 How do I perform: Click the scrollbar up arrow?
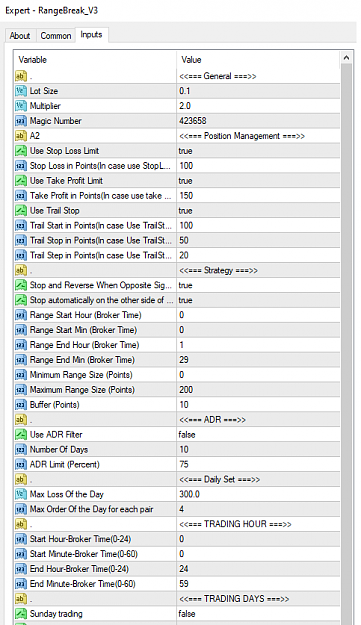(x=347, y=58)
